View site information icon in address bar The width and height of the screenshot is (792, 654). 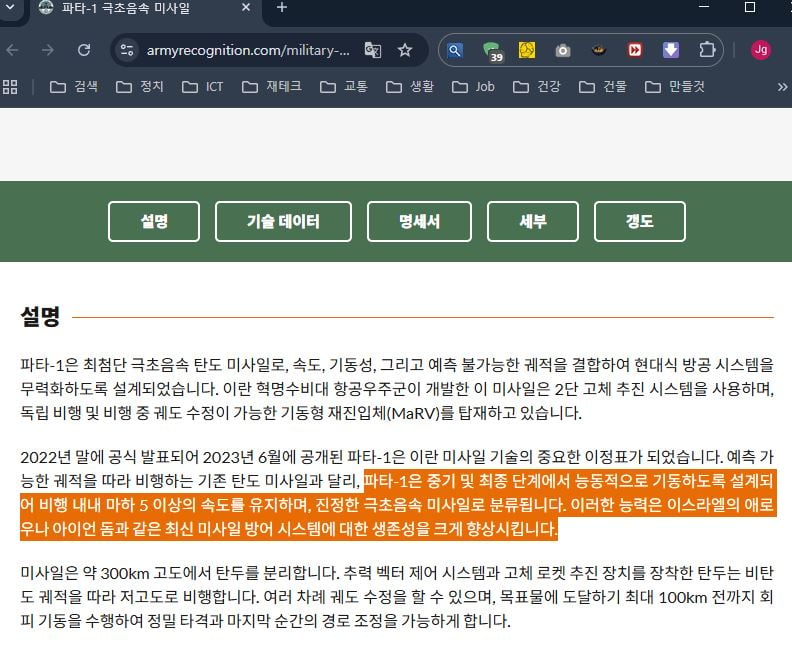(x=126, y=50)
